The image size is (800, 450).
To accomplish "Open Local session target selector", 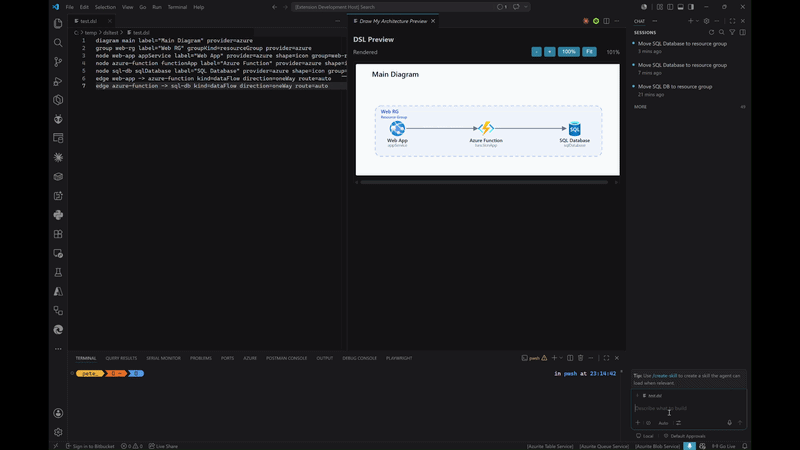I will 645,436.
